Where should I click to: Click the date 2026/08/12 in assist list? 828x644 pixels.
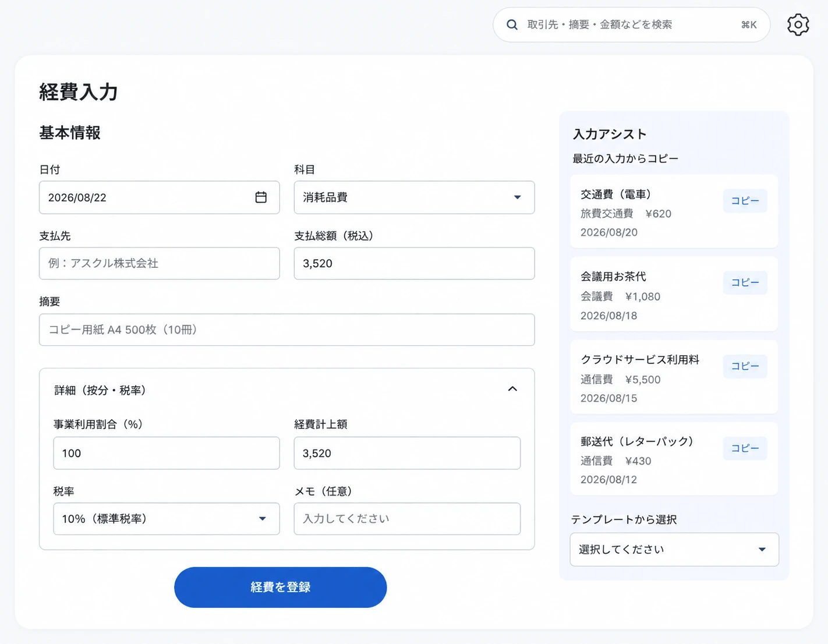[x=608, y=480]
